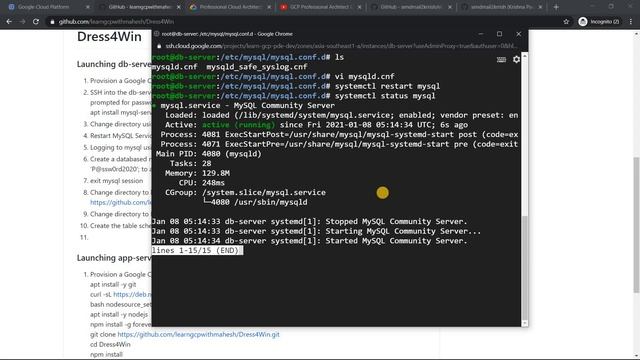The image size is (640, 360).
Task: Go back to the previous page
Action: 9,22
